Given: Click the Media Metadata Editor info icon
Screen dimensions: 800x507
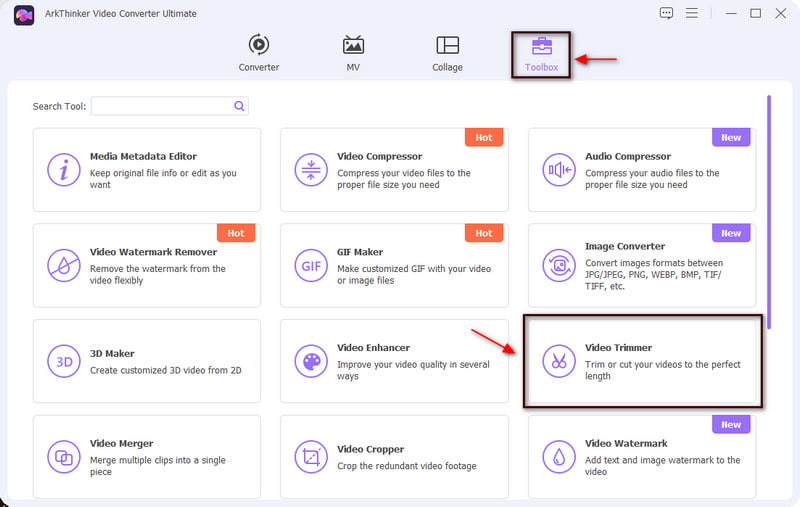Looking at the screenshot, I should click(x=64, y=170).
